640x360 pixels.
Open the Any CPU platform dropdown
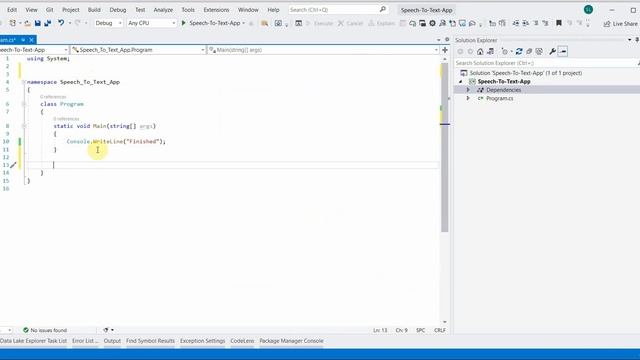coord(151,23)
